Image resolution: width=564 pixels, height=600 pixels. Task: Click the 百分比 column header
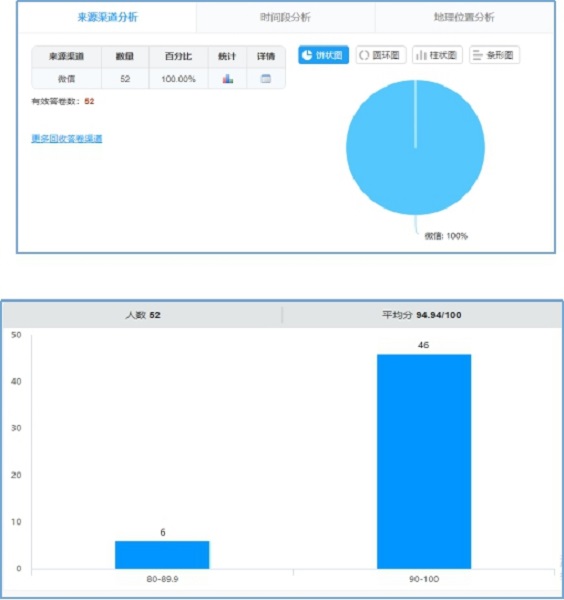click(178, 57)
